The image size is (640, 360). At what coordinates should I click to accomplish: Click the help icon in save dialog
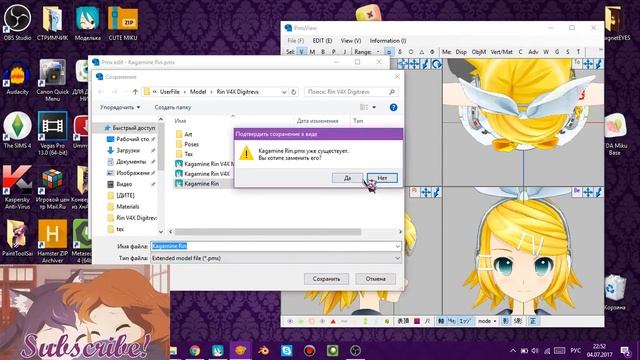click(393, 107)
